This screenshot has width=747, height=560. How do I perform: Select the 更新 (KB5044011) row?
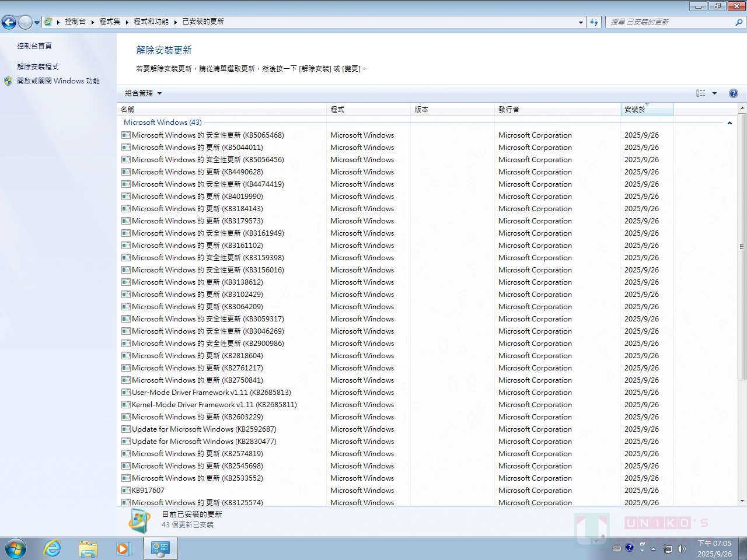coord(396,148)
